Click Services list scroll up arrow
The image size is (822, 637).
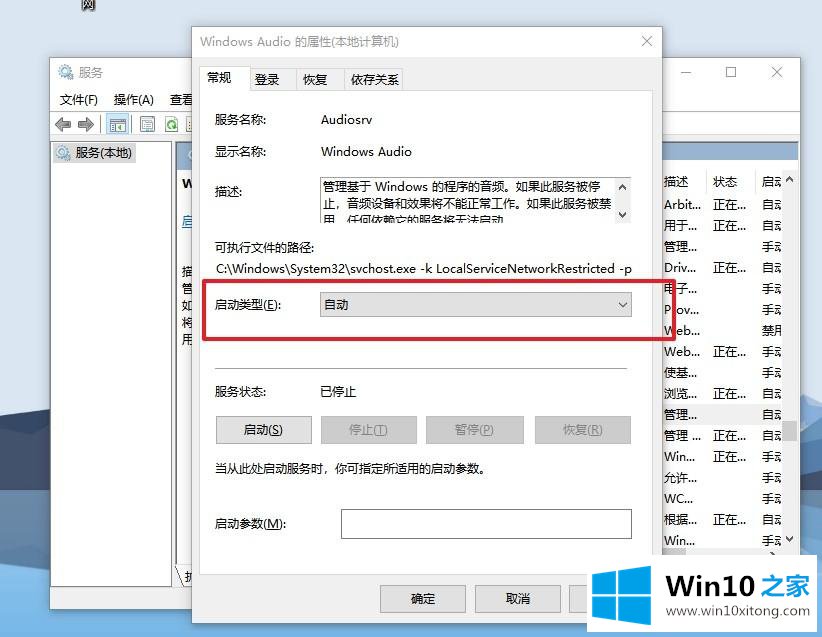(x=790, y=179)
